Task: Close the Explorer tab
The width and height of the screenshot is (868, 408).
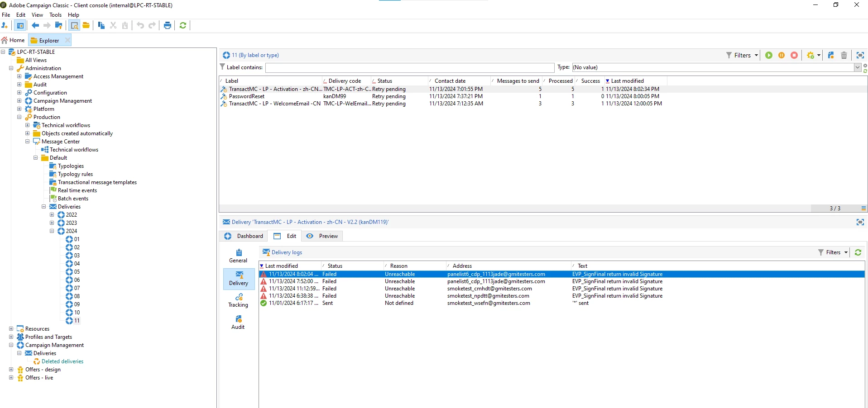Action: 67,40
